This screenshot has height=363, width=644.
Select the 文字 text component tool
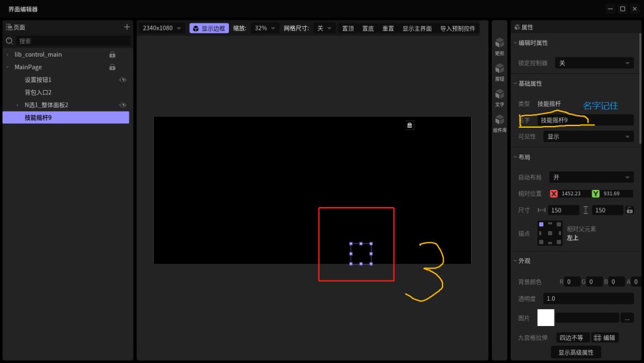point(500,98)
